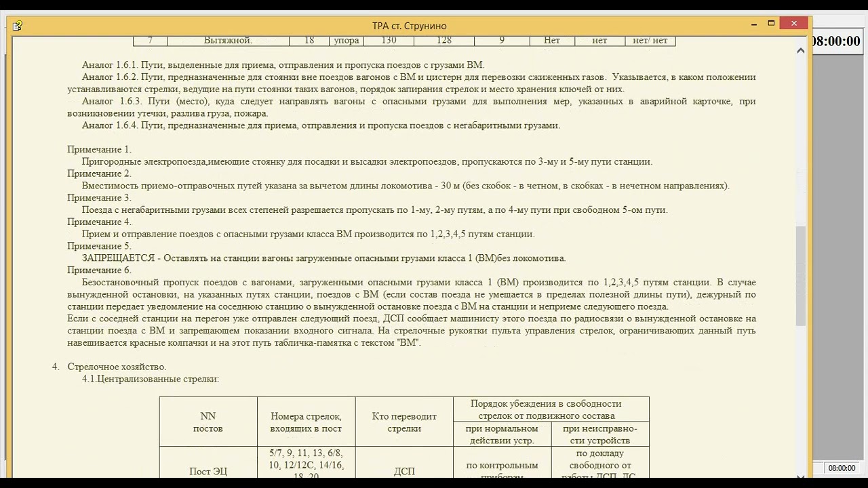Click heading Примечание 5.
868x488 pixels.
(99, 246)
